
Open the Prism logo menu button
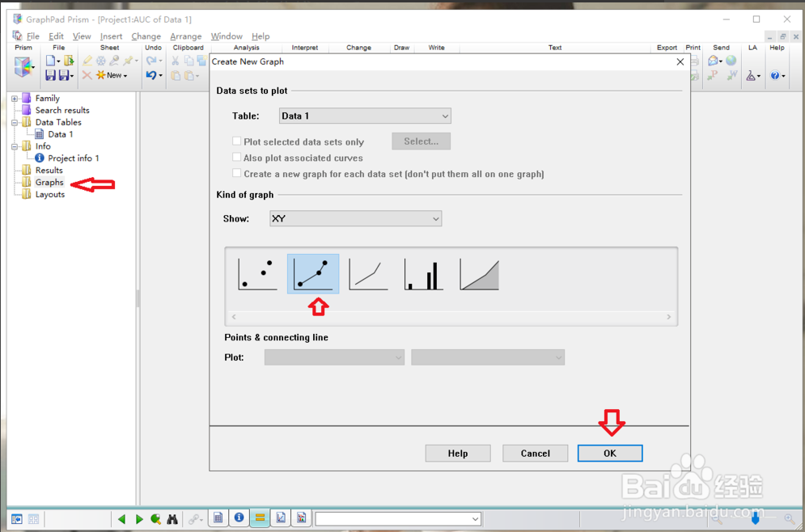[x=23, y=67]
